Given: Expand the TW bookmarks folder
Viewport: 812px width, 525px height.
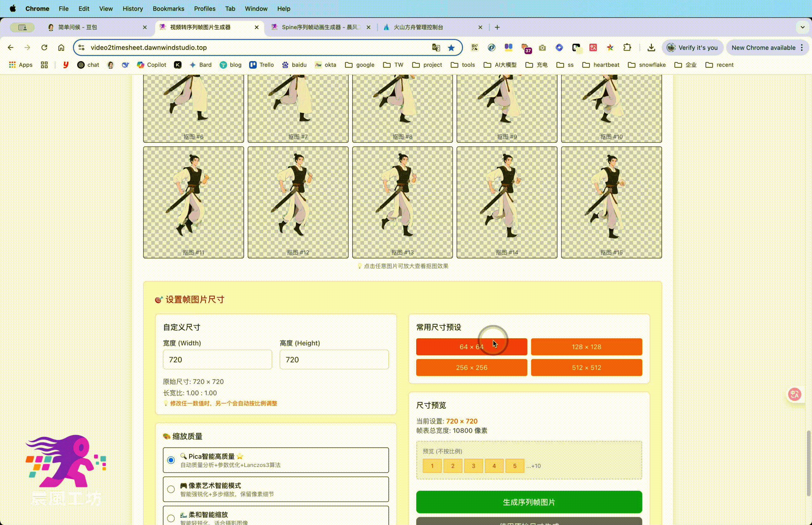Looking at the screenshot, I should (x=393, y=65).
